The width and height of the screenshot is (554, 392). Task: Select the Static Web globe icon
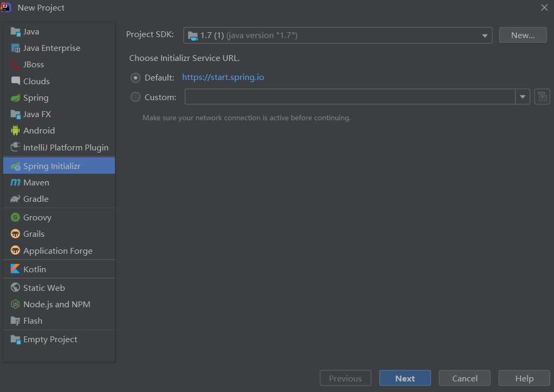click(x=15, y=288)
